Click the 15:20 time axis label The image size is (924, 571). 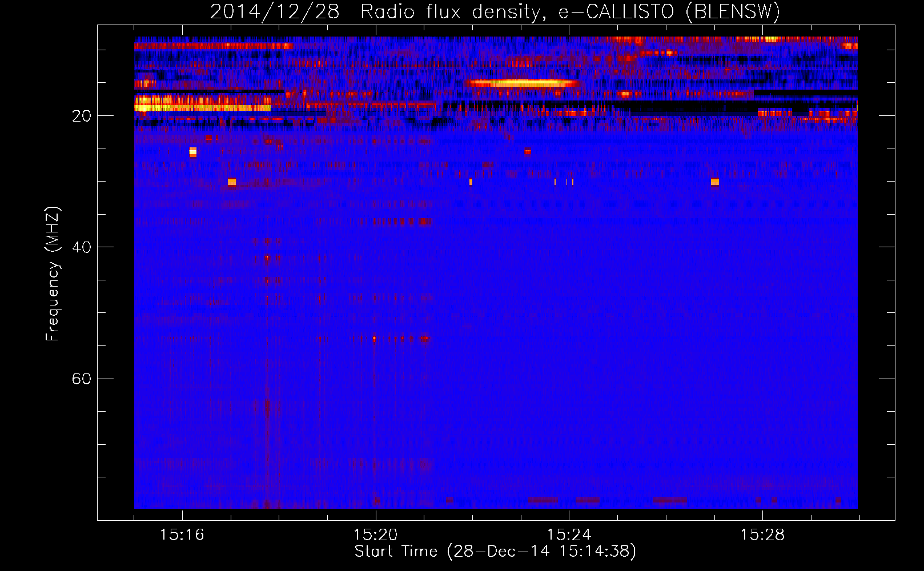pyautogui.click(x=375, y=535)
